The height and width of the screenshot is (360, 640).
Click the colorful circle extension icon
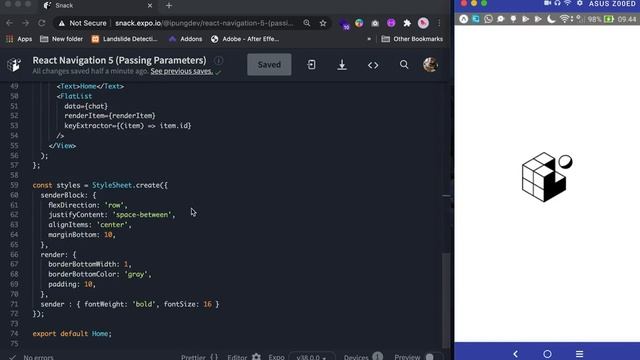359,23
